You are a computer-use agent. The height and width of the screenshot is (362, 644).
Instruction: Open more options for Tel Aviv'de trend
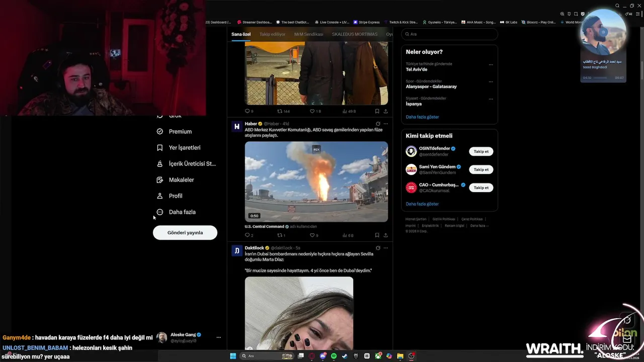click(x=491, y=64)
